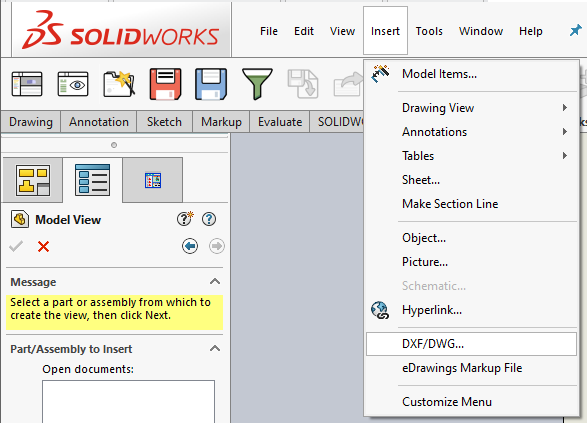This screenshot has width=587, height=423.
Task: Cancel Model View with the red X
Action: point(43,246)
